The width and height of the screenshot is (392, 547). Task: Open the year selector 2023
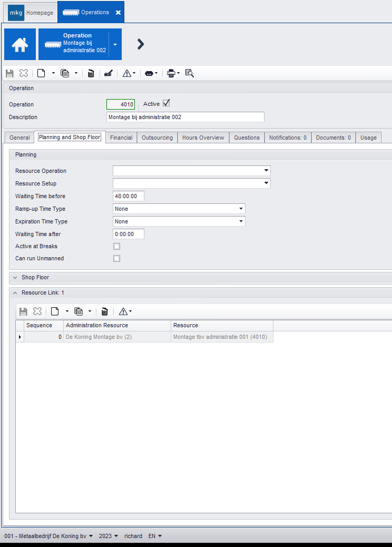point(109,536)
